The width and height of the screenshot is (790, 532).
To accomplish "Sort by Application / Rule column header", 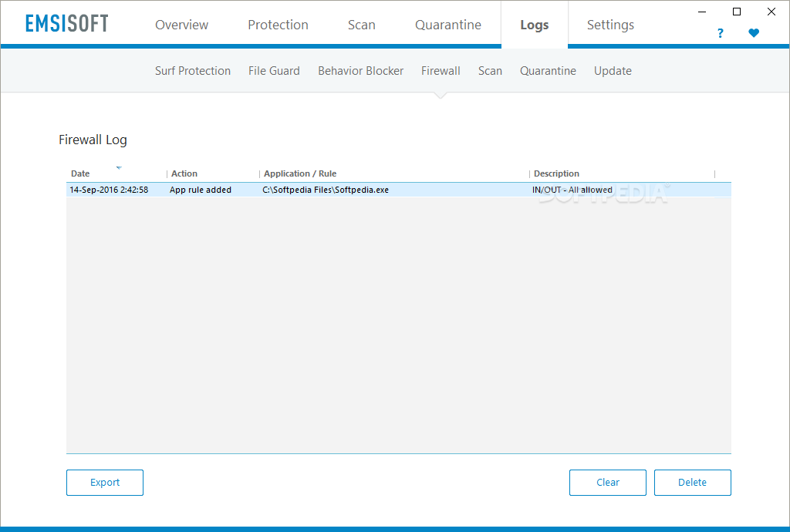I will point(300,173).
